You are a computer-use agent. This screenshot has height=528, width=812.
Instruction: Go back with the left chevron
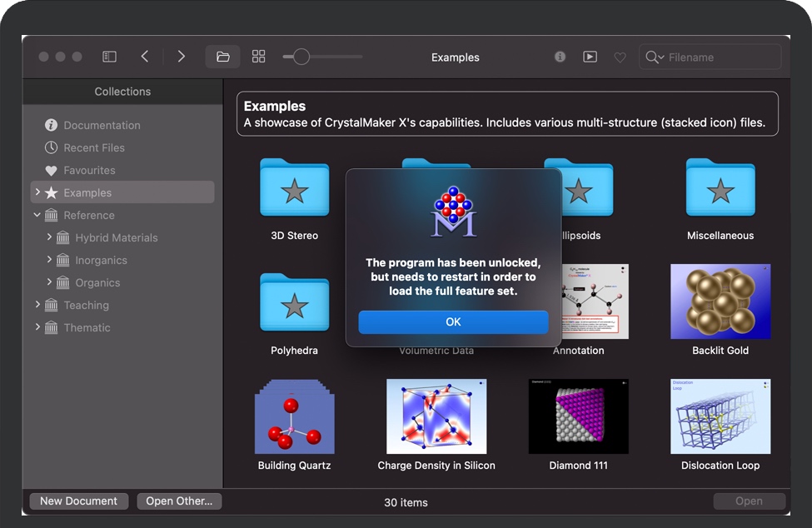click(145, 57)
